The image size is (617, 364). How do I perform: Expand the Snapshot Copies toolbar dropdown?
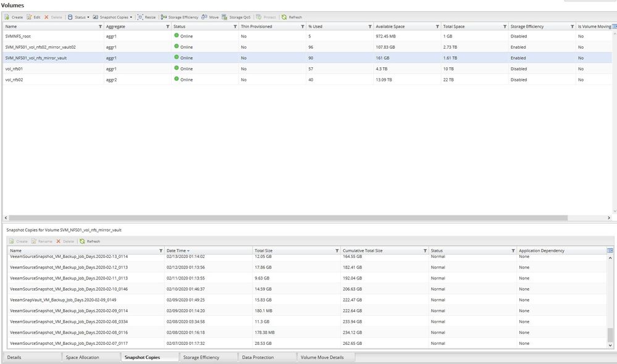[113, 17]
